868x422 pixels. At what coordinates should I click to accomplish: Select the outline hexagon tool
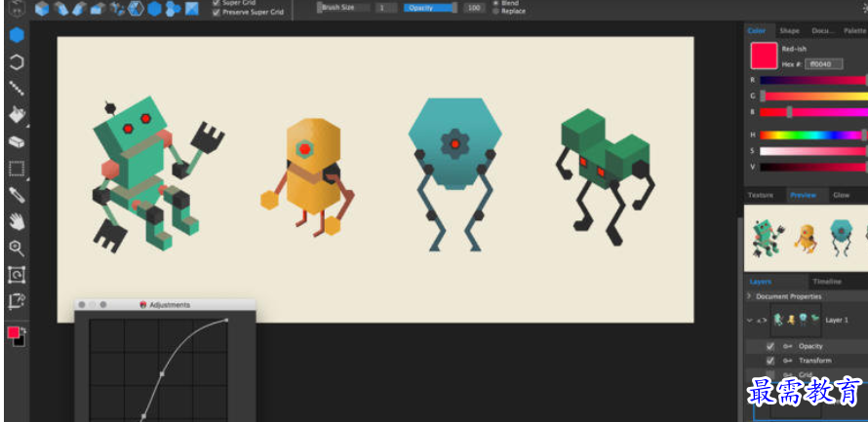(17, 62)
